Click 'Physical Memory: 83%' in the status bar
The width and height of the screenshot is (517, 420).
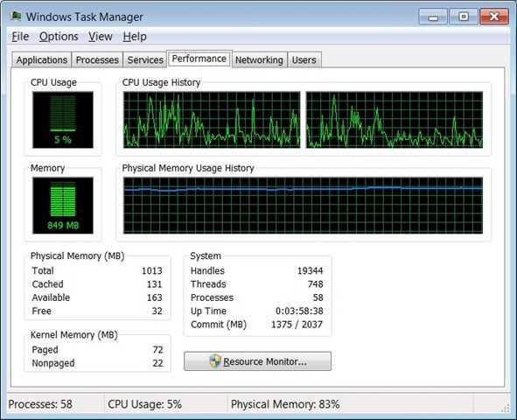point(285,404)
